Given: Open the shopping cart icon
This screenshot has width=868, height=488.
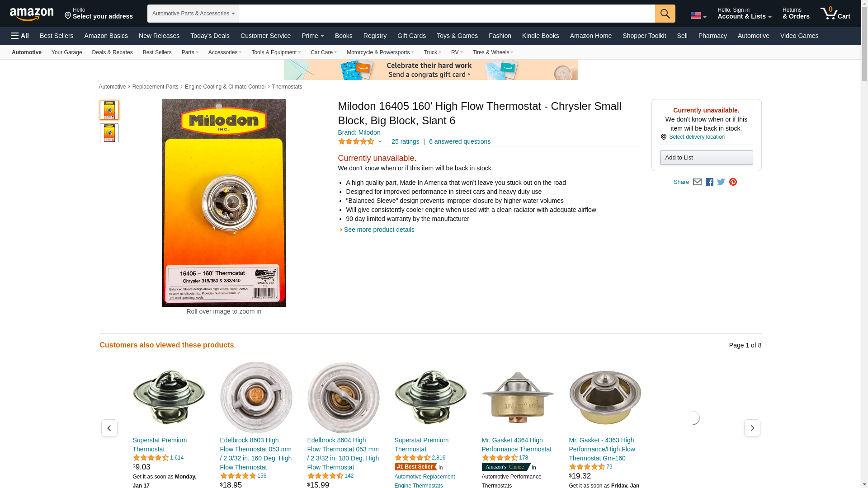Looking at the screenshot, I should (835, 14).
